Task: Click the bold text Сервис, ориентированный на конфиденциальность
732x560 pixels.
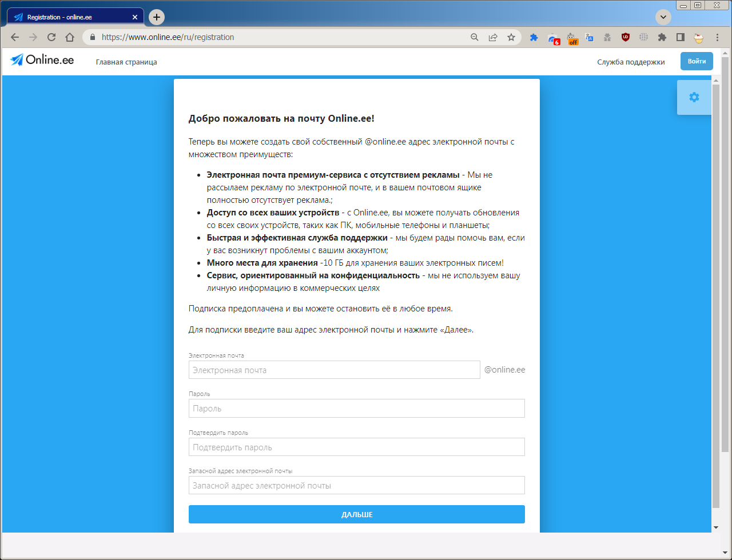Action: (313, 275)
